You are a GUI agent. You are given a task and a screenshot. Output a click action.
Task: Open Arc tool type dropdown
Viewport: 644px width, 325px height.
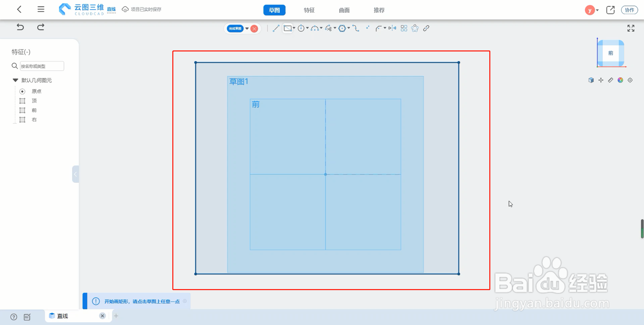[321, 28]
